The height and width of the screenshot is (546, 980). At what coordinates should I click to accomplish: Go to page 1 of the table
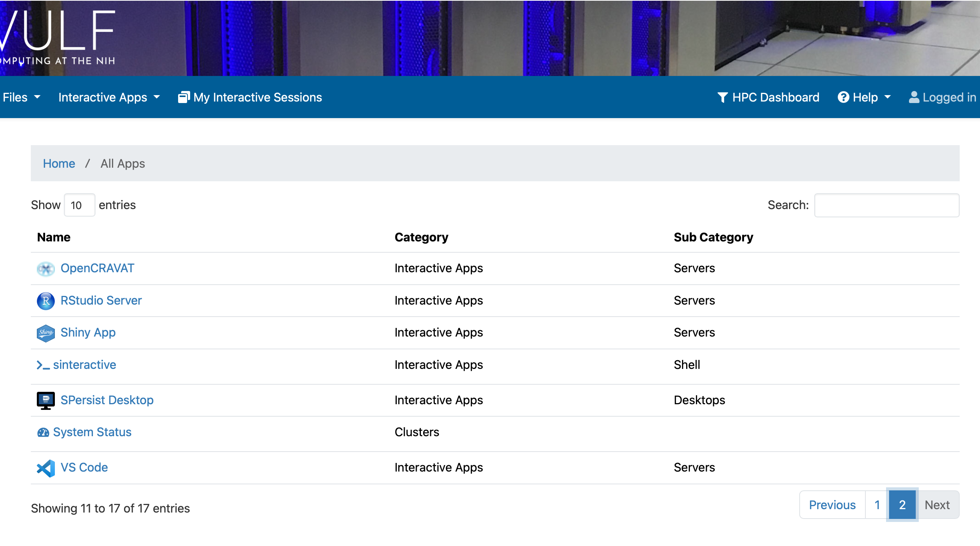pyautogui.click(x=877, y=505)
